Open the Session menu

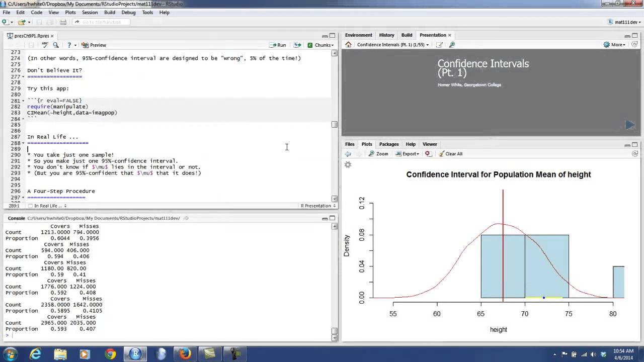[90, 13]
